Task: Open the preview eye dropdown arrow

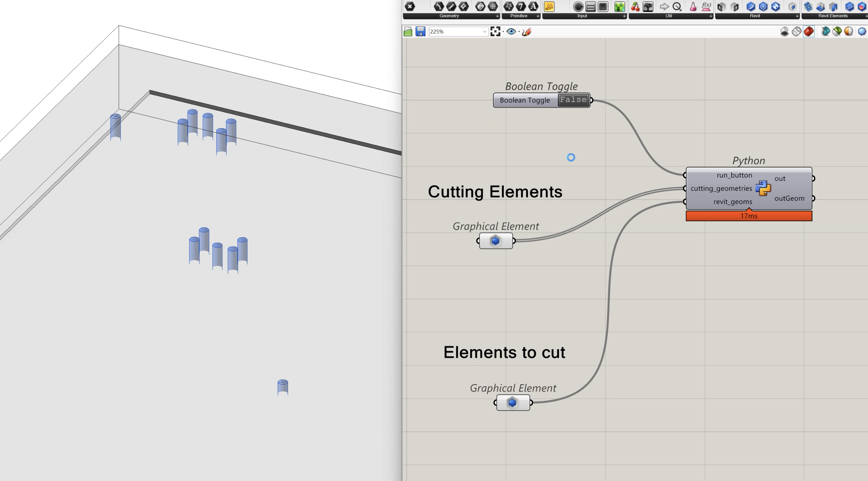Action: 519,31
